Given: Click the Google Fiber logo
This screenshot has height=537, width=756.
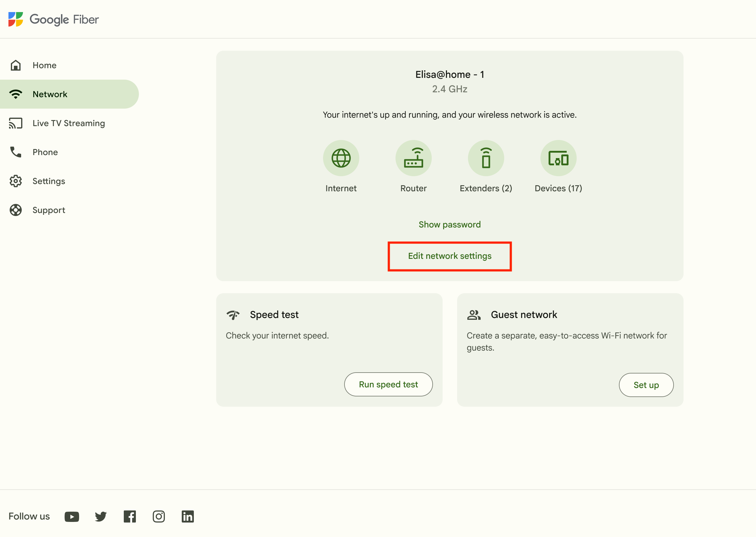Looking at the screenshot, I should pos(54,19).
